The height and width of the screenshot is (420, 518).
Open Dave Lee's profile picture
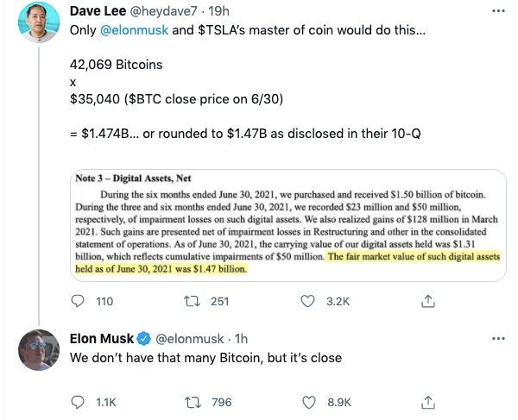tap(36, 25)
